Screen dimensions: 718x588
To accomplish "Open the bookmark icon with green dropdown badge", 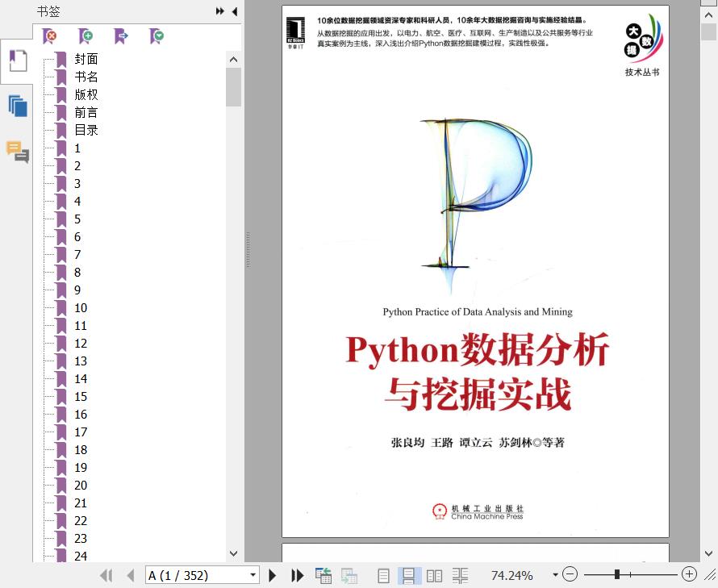I will [x=157, y=35].
